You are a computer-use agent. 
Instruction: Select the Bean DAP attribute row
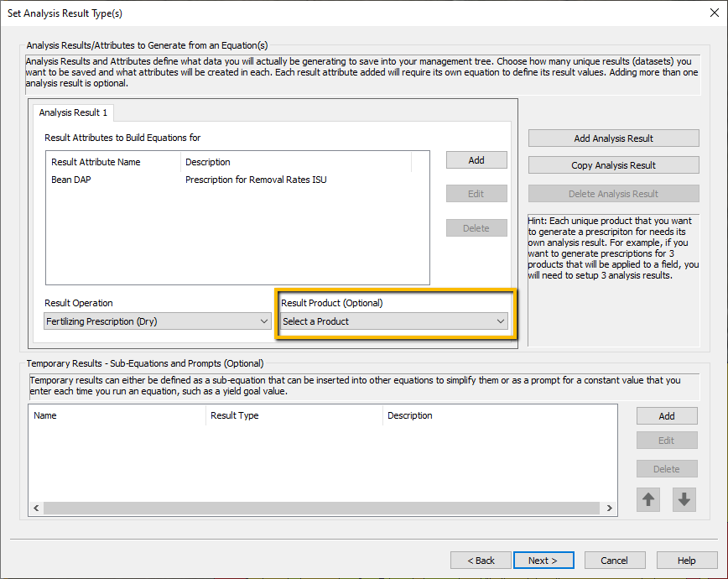coord(237,180)
